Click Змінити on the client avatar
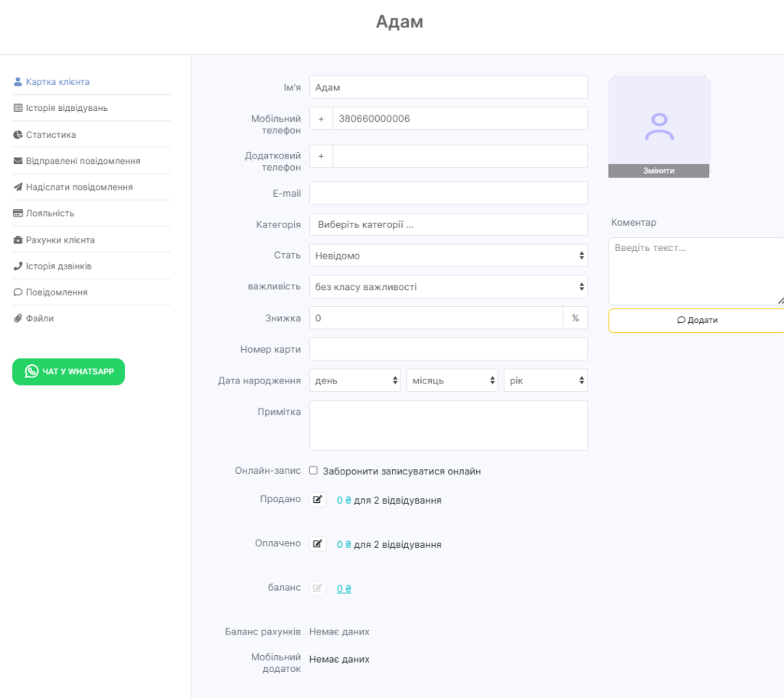Viewport: 784px width, 698px height. [658, 171]
